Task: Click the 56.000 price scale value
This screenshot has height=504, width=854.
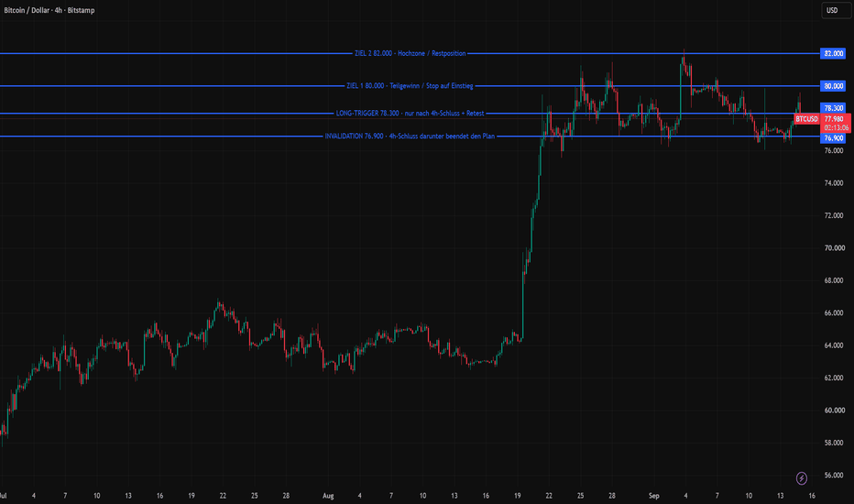Action: (834, 475)
